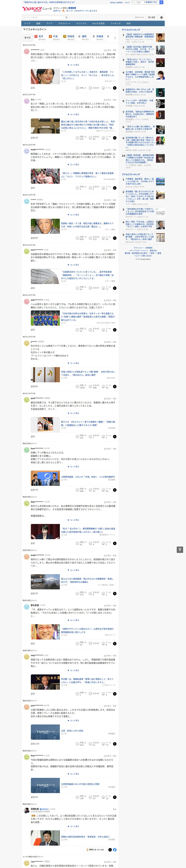Viewport: 186px width, 868px height.
Task: Share the mit******** comment on X
Action: [115, 330]
